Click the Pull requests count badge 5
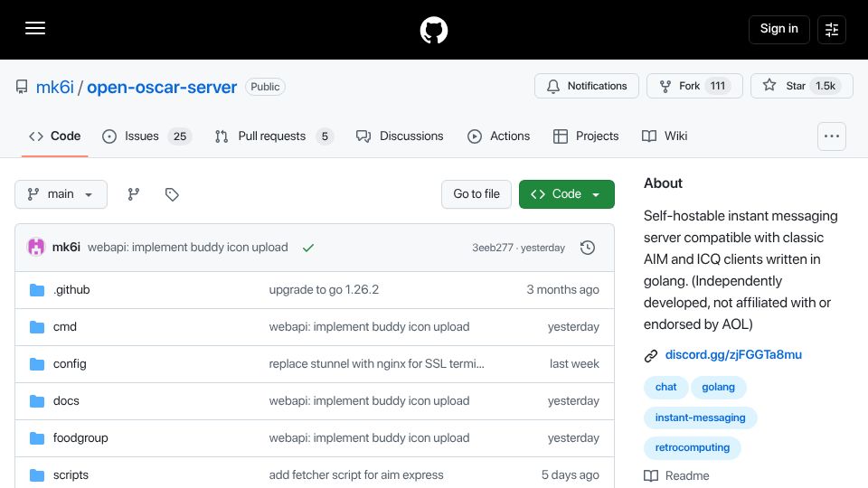868x488 pixels. coord(325,136)
